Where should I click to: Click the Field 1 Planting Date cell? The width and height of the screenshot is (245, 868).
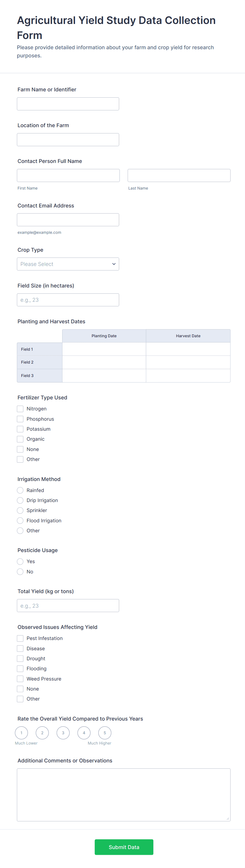[x=104, y=349]
